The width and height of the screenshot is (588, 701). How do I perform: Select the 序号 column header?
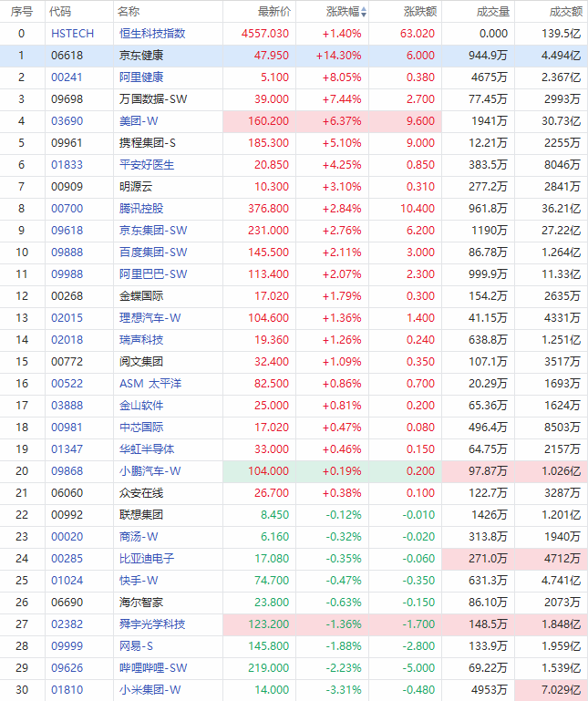click(22, 12)
